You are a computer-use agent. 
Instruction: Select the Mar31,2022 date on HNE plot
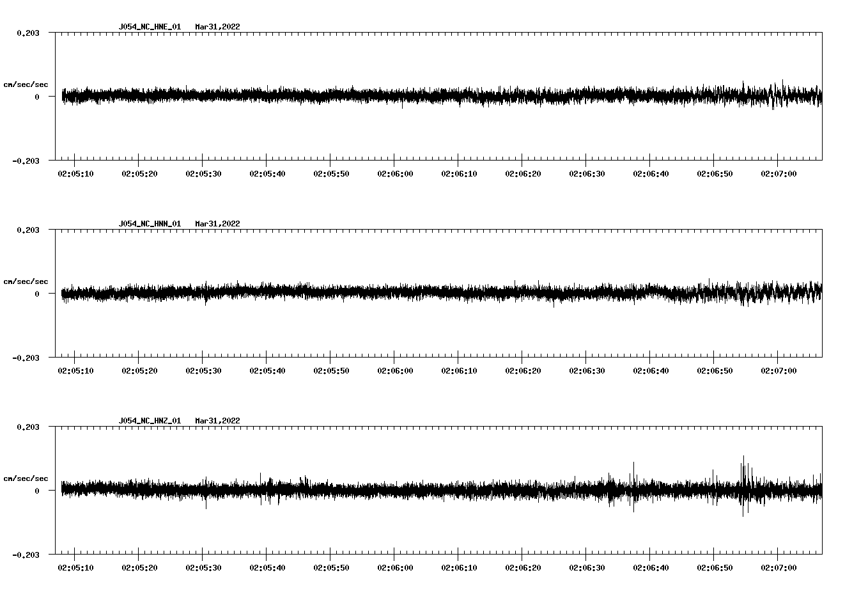pyautogui.click(x=218, y=27)
